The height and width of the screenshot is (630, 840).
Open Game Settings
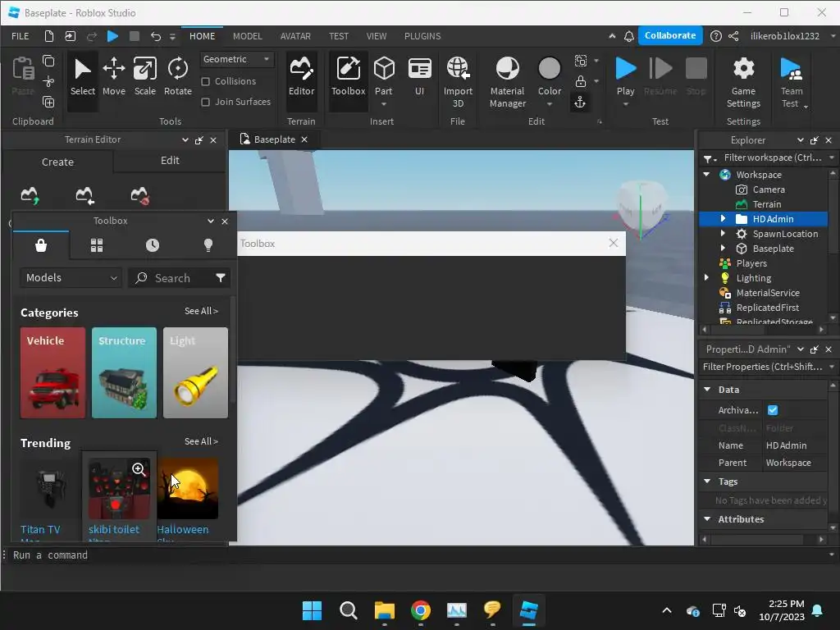tap(743, 83)
